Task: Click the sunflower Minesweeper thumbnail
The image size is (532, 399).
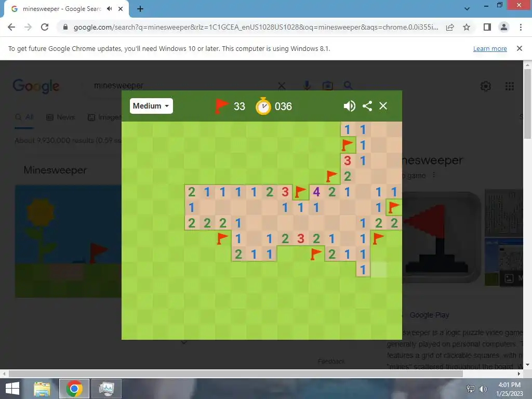Action: pos(68,241)
